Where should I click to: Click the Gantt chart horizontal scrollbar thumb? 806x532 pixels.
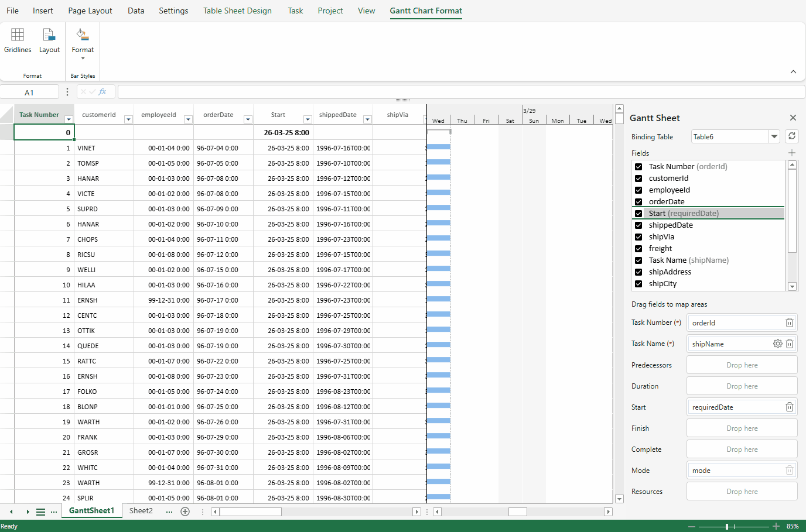tap(517, 512)
